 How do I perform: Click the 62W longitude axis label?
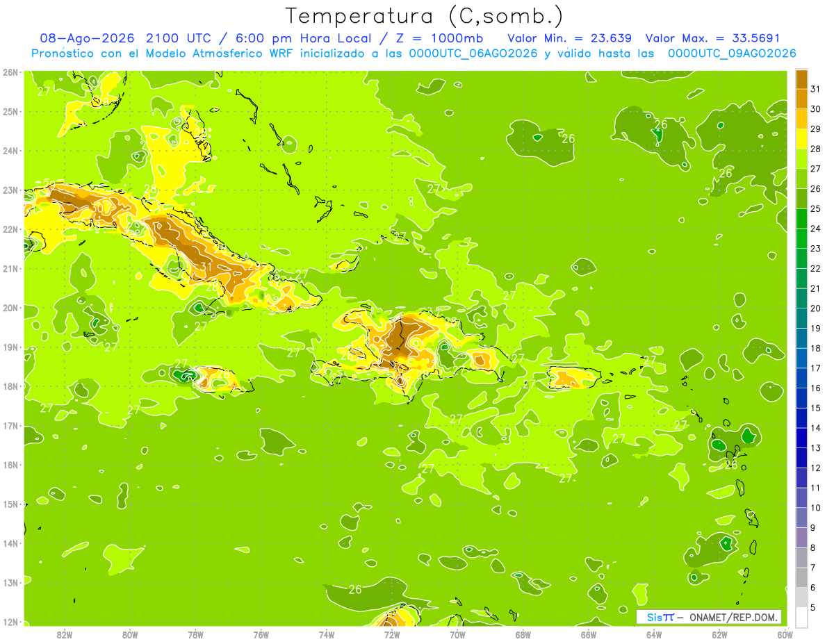click(x=719, y=634)
